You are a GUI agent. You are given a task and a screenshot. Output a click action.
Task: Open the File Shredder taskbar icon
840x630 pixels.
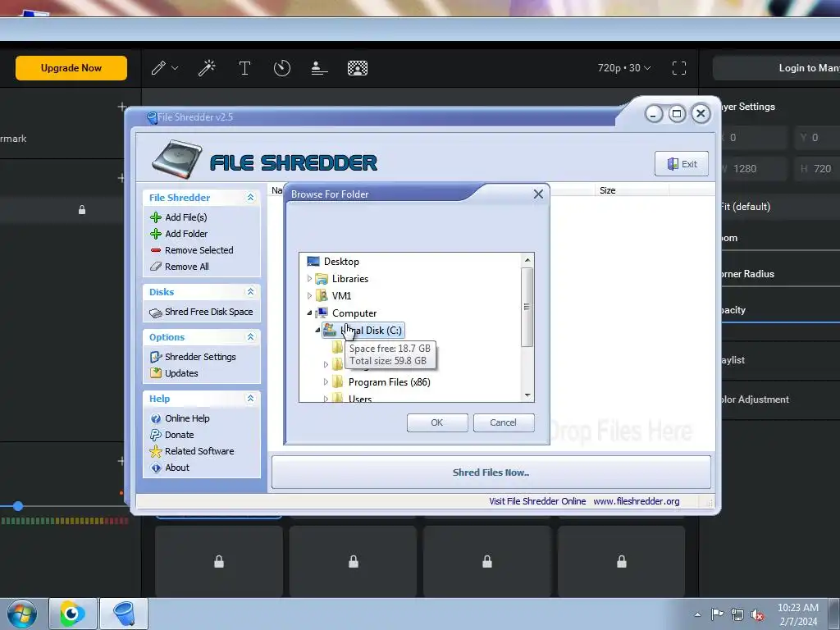coord(124,614)
